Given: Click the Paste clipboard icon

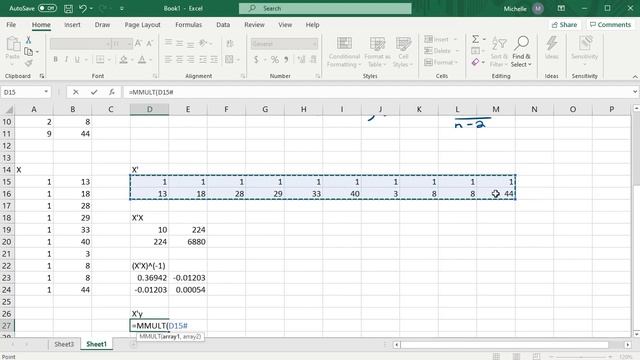Looking at the screenshot, I should (x=13, y=44).
